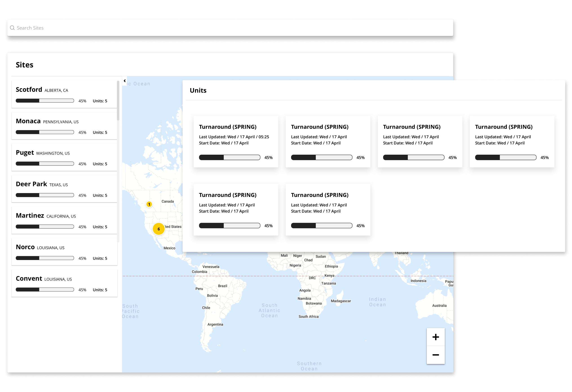Click the PENNSYLVANIA, US location label
Screen dimensions: 572x392
pyautogui.click(x=61, y=122)
